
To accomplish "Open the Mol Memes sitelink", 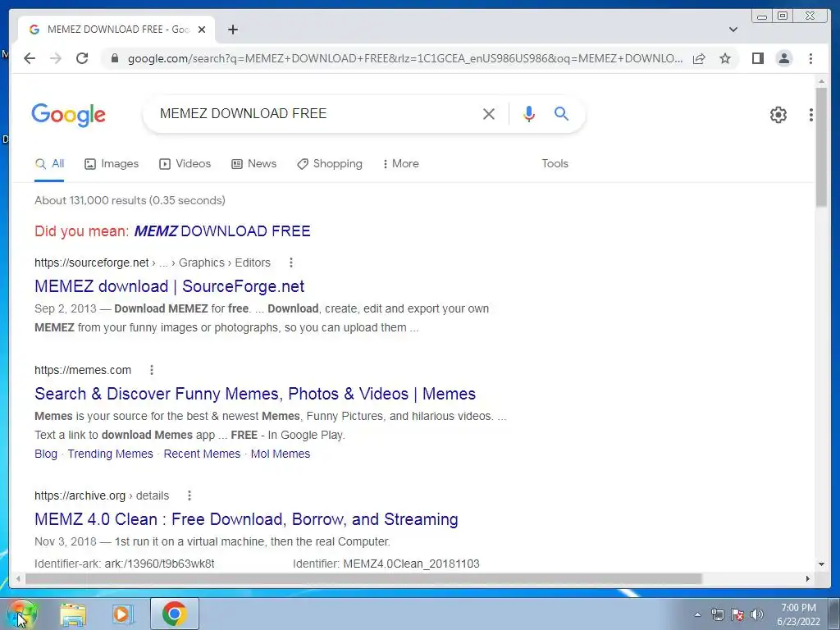I will point(281,454).
